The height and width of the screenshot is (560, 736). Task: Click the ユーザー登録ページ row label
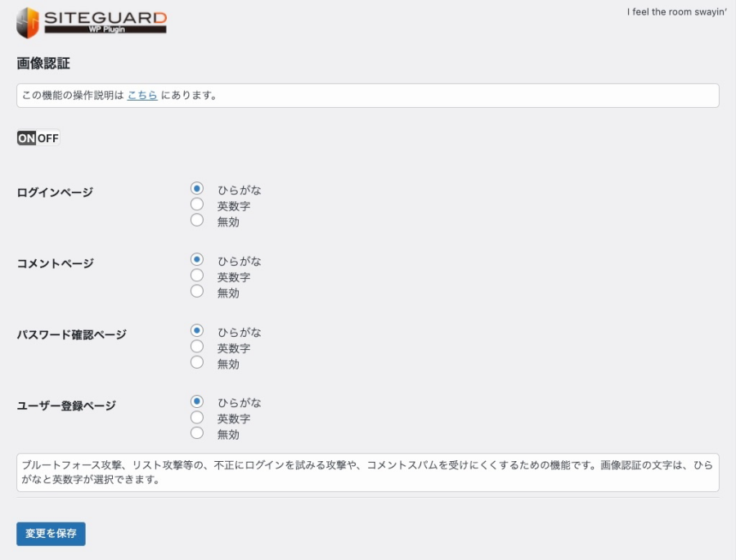point(66,405)
